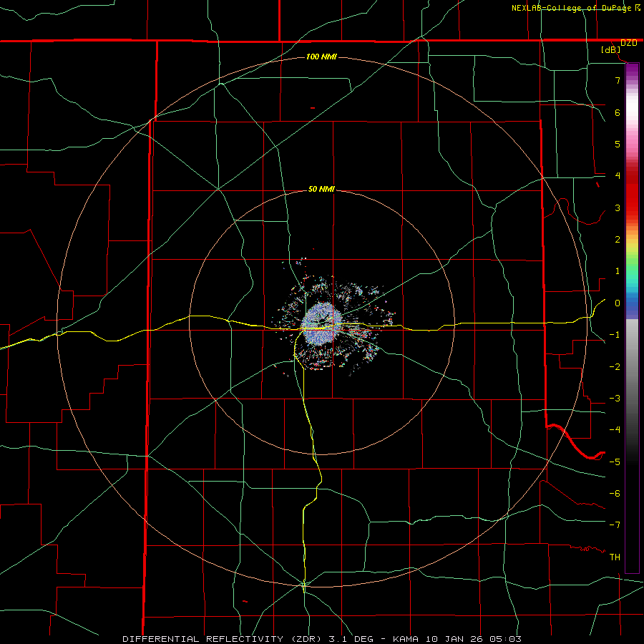Select the -5 scale value label
The image size is (644, 644).
(615, 462)
